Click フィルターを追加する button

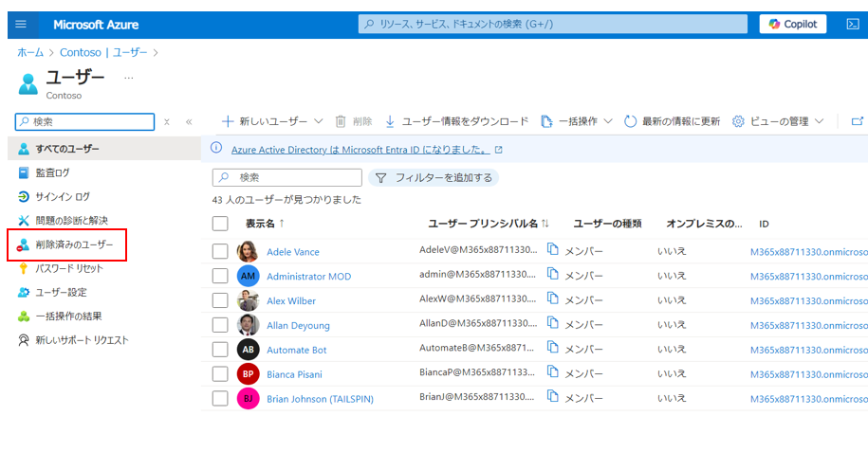[x=434, y=177]
